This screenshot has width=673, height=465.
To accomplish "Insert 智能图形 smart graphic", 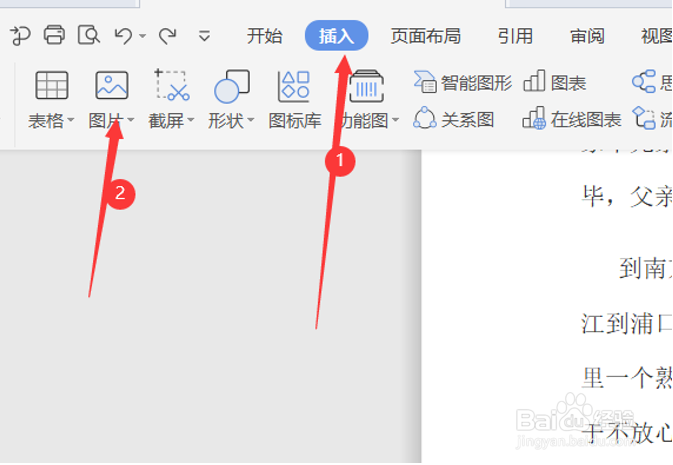I will (463, 82).
